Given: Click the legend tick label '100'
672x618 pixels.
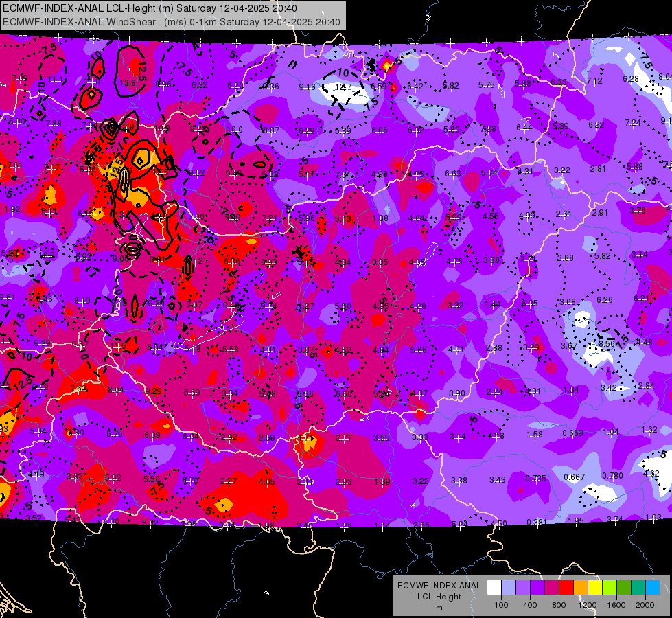Looking at the screenshot, I should (501, 605).
